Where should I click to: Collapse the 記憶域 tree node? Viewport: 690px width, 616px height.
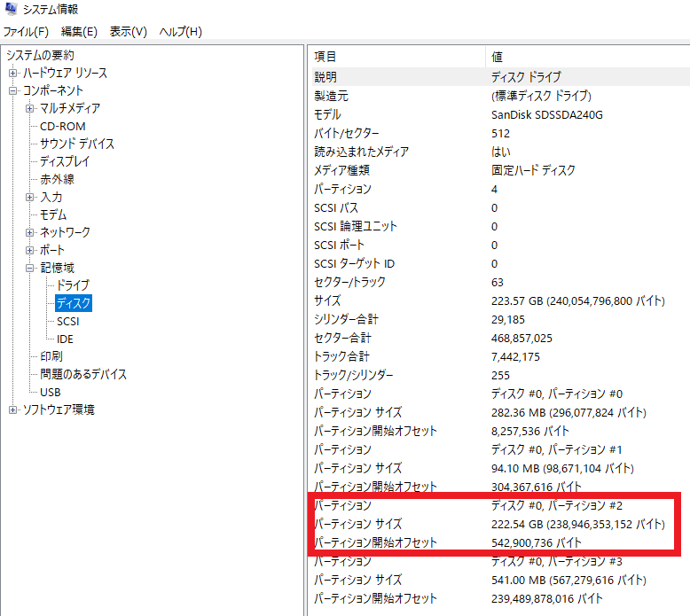[30, 269]
